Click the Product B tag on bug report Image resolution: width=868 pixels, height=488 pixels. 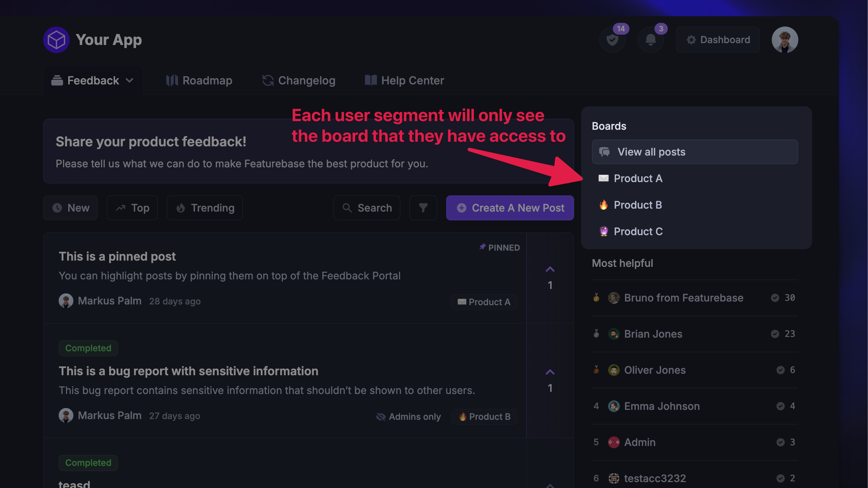click(x=484, y=416)
